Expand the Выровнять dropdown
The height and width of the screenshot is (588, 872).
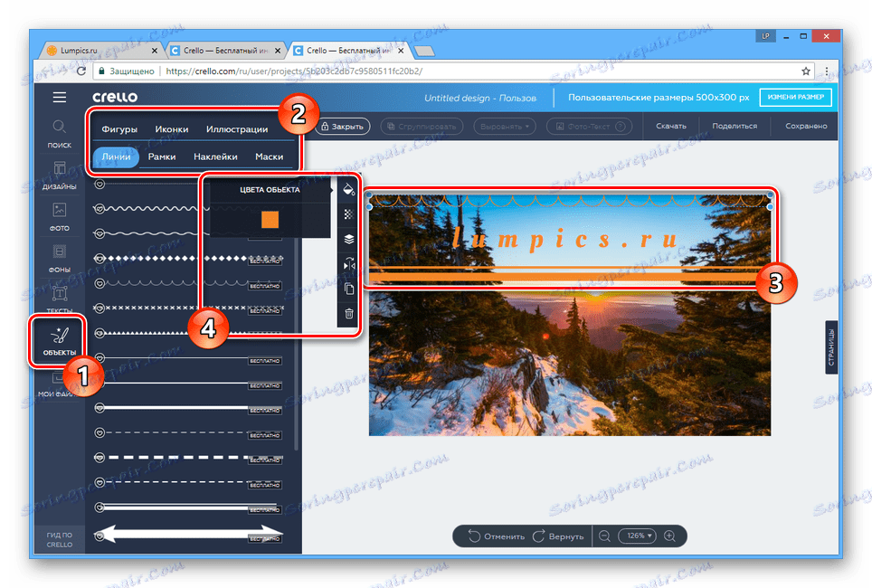[x=505, y=127]
